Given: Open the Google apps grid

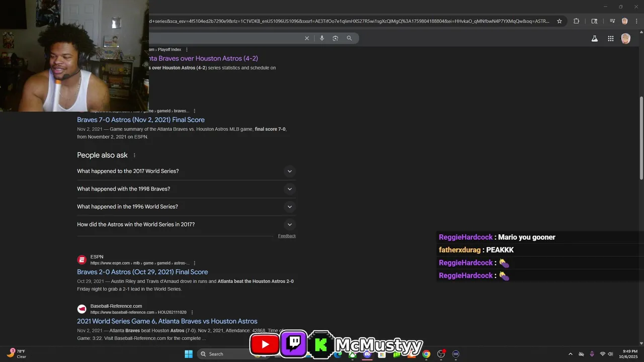Looking at the screenshot, I should pyautogui.click(x=611, y=38).
